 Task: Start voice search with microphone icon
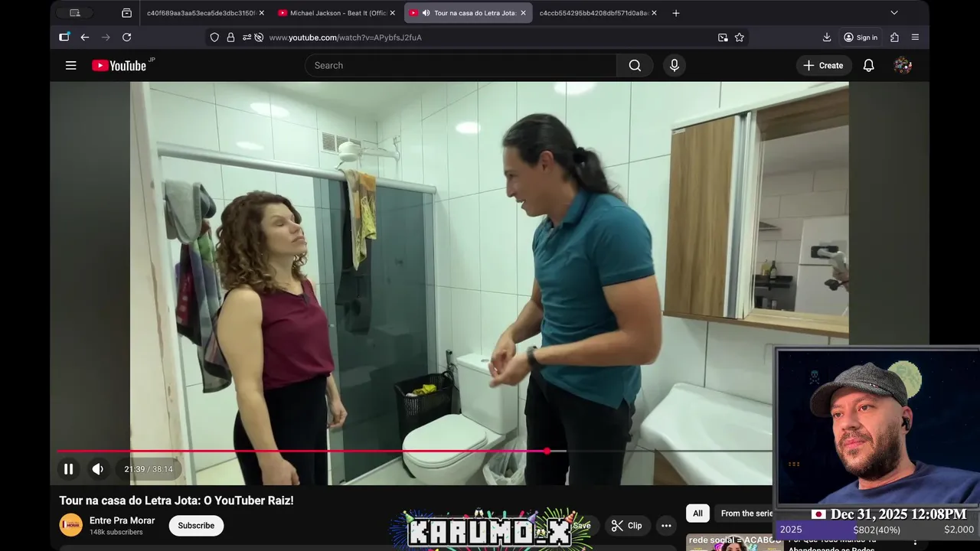pos(675,66)
